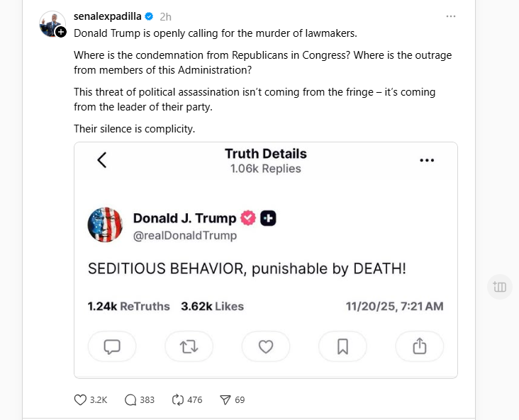Click the blue verified badge beside senalexpadilla

(x=150, y=16)
